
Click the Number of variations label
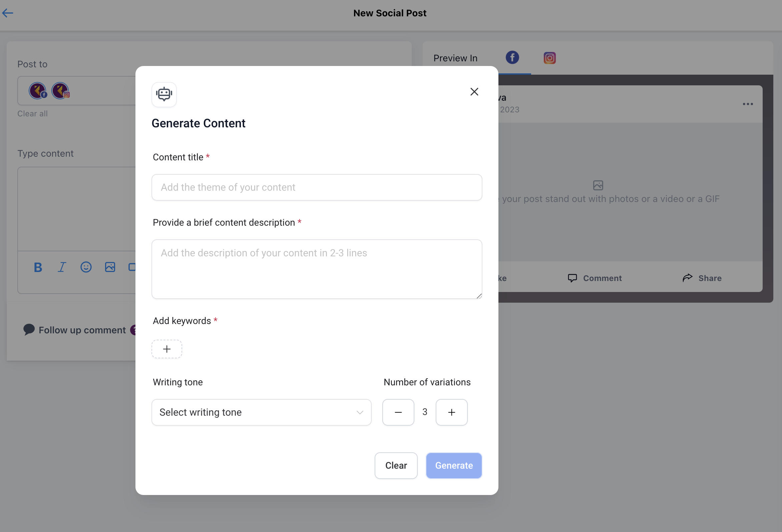pyautogui.click(x=427, y=382)
